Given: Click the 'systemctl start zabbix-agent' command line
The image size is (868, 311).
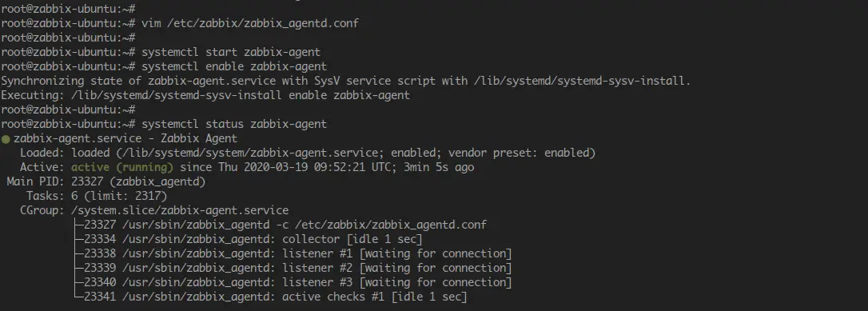Looking at the screenshot, I should pyautogui.click(x=231, y=52).
